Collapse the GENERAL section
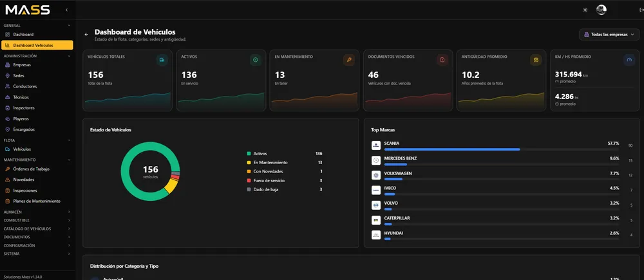This screenshot has width=644, height=280. tap(37, 26)
